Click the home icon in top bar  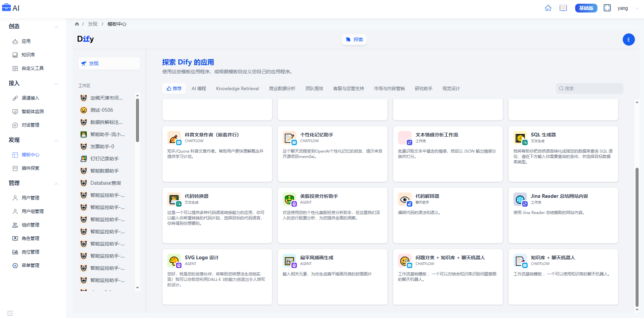tap(548, 8)
